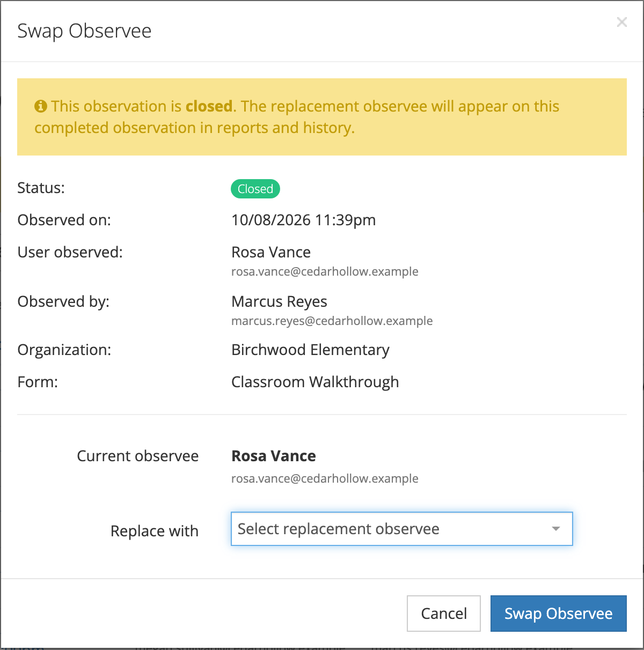The width and height of the screenshot is (644, 650).
Task: Close the Swap Observee dialog with the X
Action: click(621, 22)
